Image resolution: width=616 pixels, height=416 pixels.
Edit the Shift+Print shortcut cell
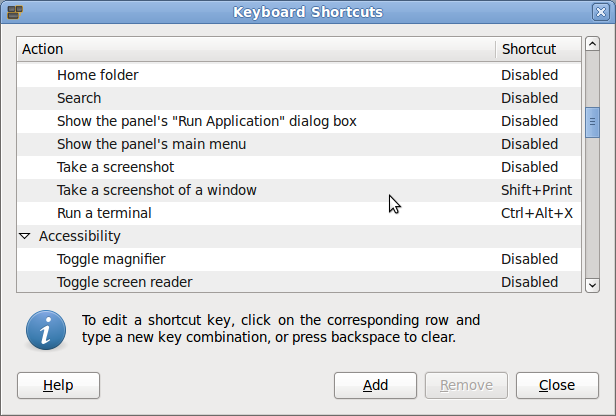537,190
